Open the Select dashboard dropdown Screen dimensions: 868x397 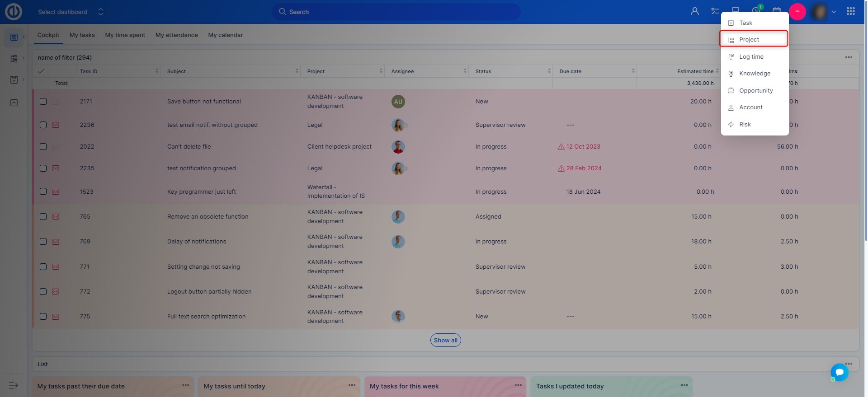click(71, 12)
